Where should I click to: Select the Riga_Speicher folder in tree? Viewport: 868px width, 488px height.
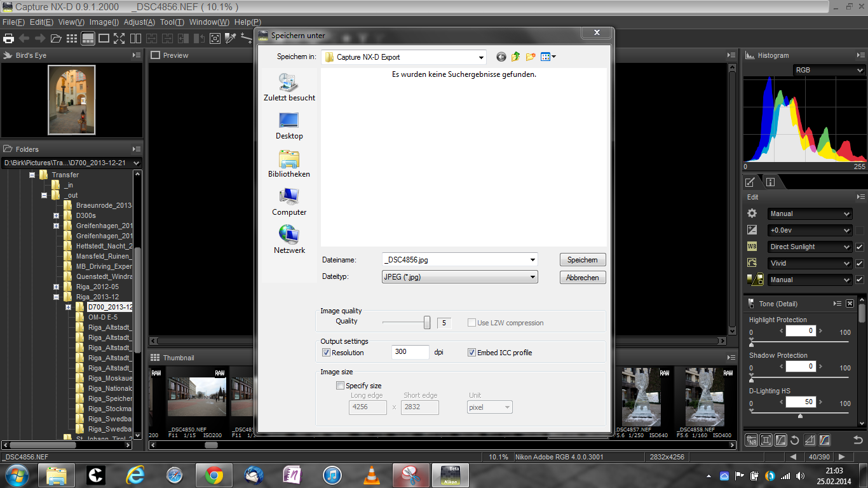(x=110, y=398)
